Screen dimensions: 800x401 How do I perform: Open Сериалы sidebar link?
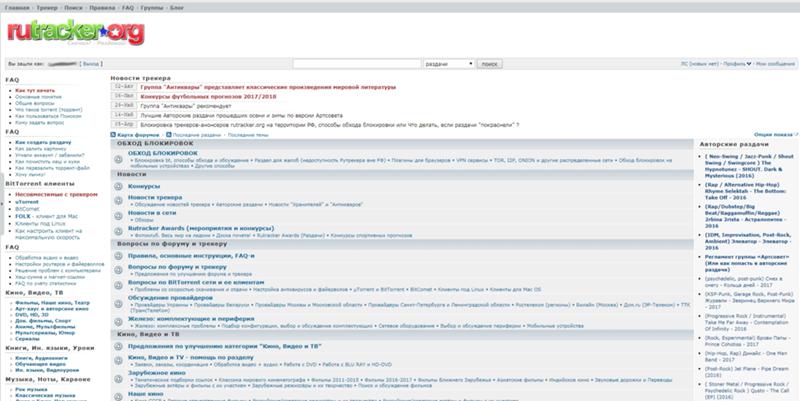tap(27, 339)
